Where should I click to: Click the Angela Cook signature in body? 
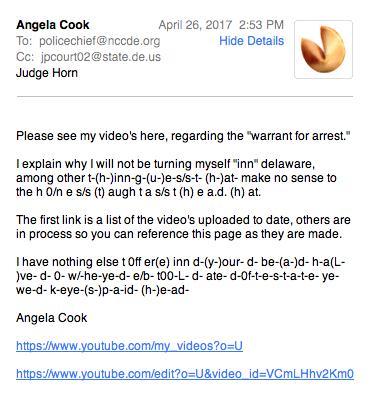tap(52, 318)
